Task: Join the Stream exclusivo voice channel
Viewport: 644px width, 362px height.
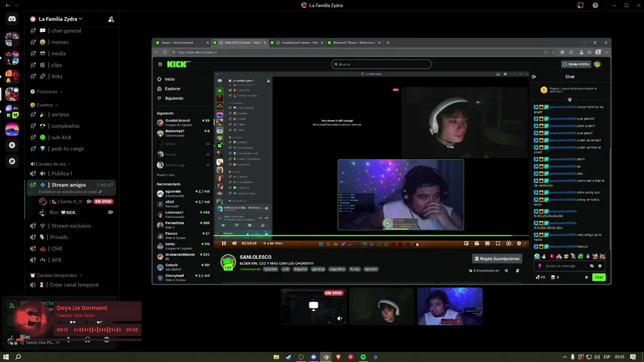Action: (x=72, y=226)
